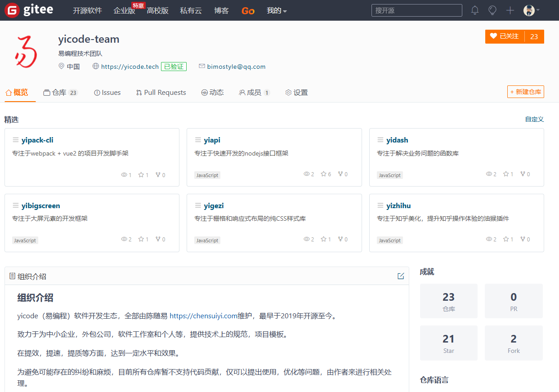Click the watch eye icon on yizhihu card
559x392 pixels.
point(489,239)
